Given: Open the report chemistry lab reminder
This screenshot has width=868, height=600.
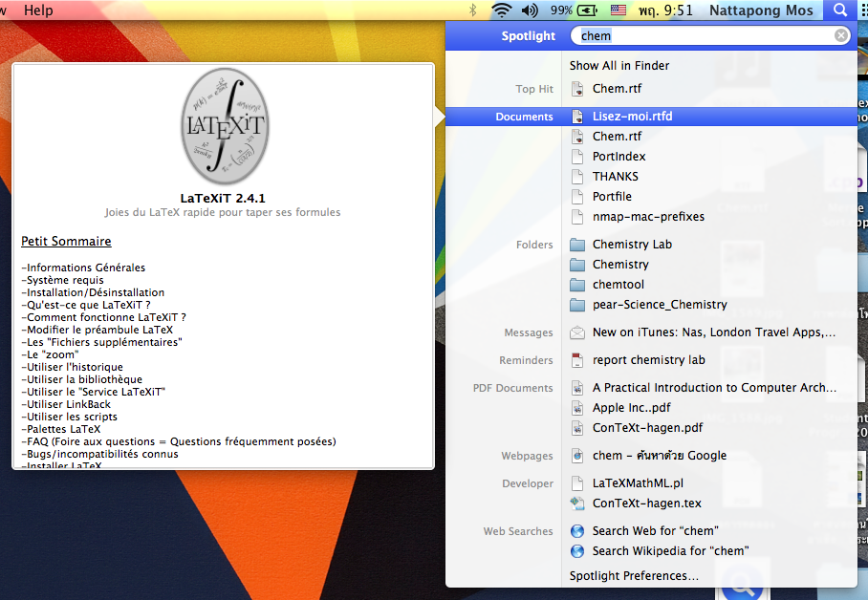Looking at the screenshot, I should tap(648, 360).
